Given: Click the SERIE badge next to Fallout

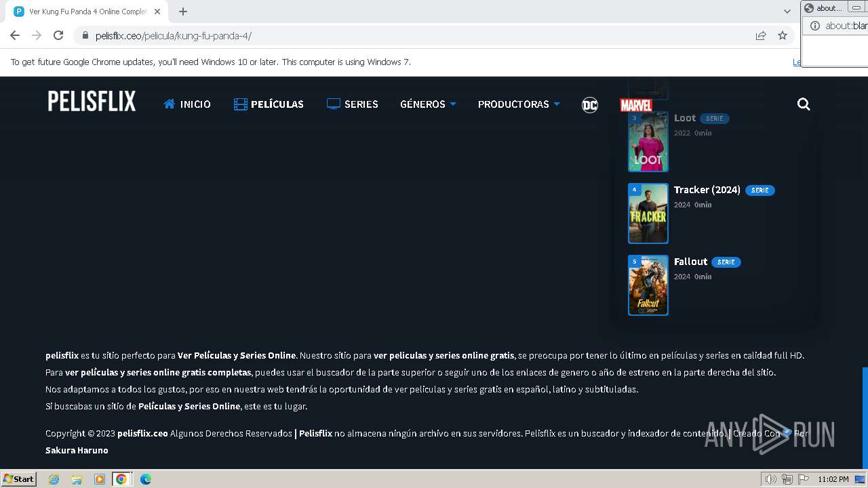Looking at the screenshot, I should pos(726,262).
